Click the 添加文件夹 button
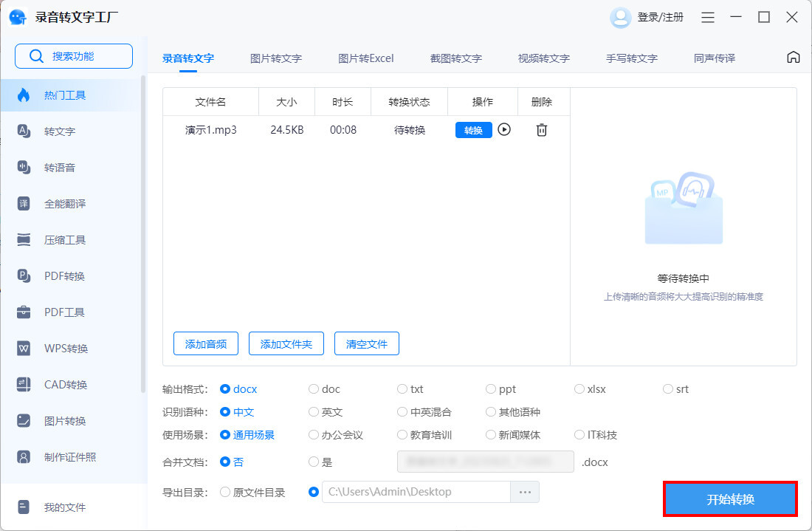Viewport: 812px width, 531px height. [286, 343]
